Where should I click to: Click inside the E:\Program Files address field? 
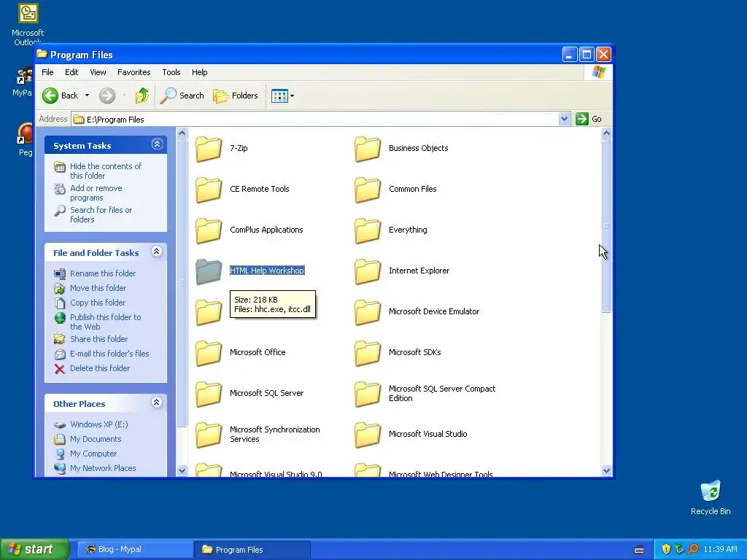pyautogui.click(x=315, y=119)
